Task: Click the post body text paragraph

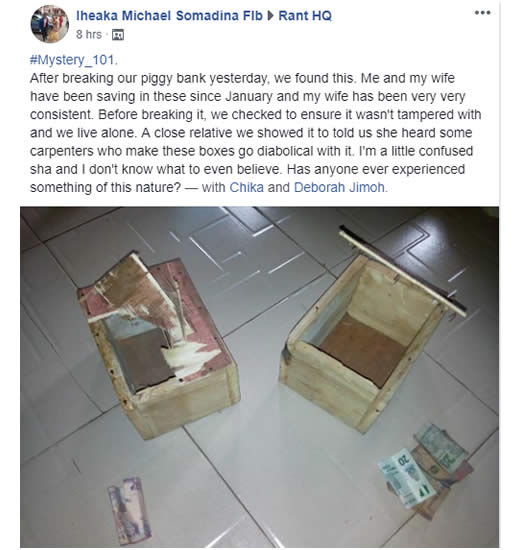Action: point(255,133)
